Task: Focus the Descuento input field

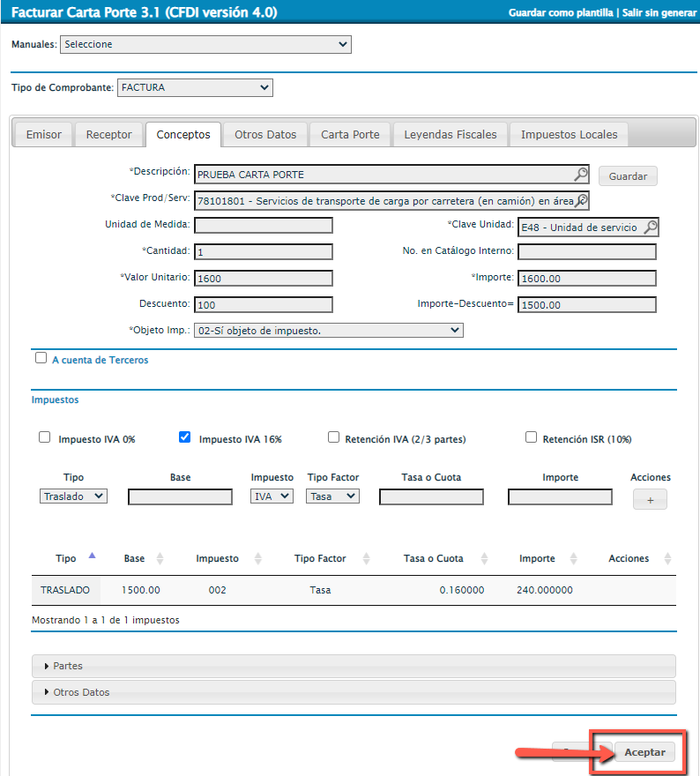Action: point(264,305)
